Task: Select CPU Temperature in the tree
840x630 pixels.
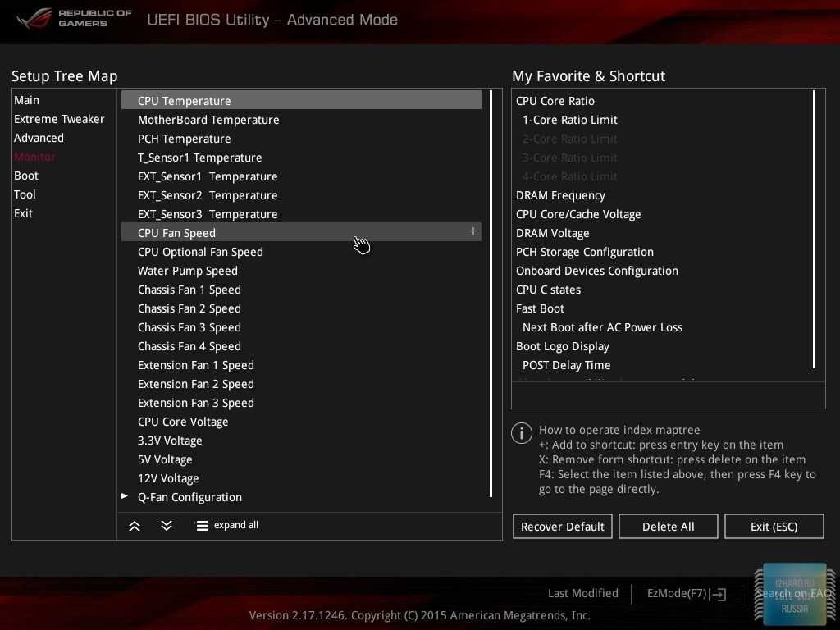Action: click(185, 101)
